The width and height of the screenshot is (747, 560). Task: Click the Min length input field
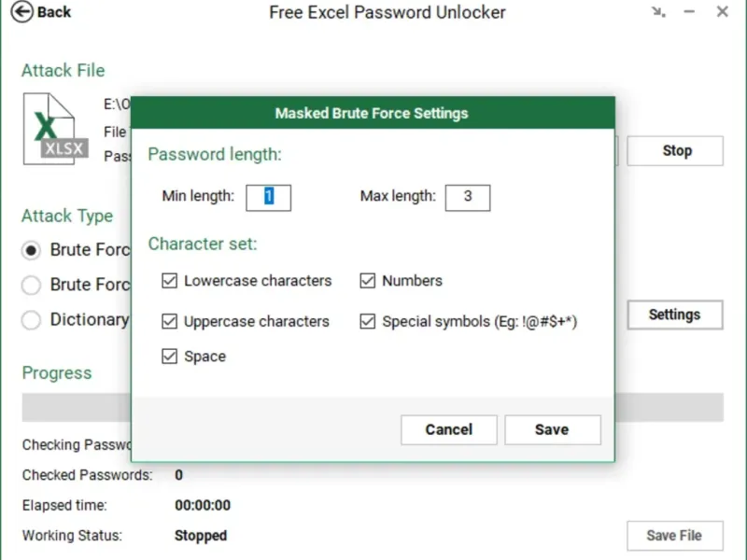tap(268, 198)
